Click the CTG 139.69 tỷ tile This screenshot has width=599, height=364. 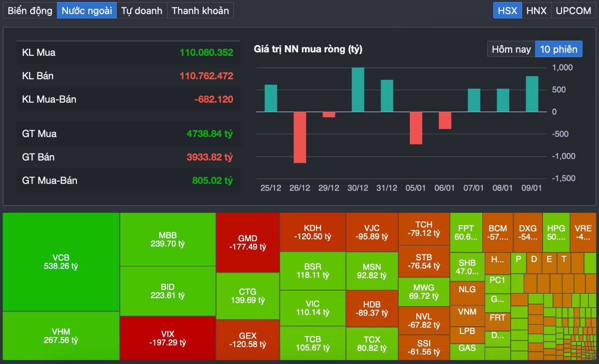coord(248,296)
